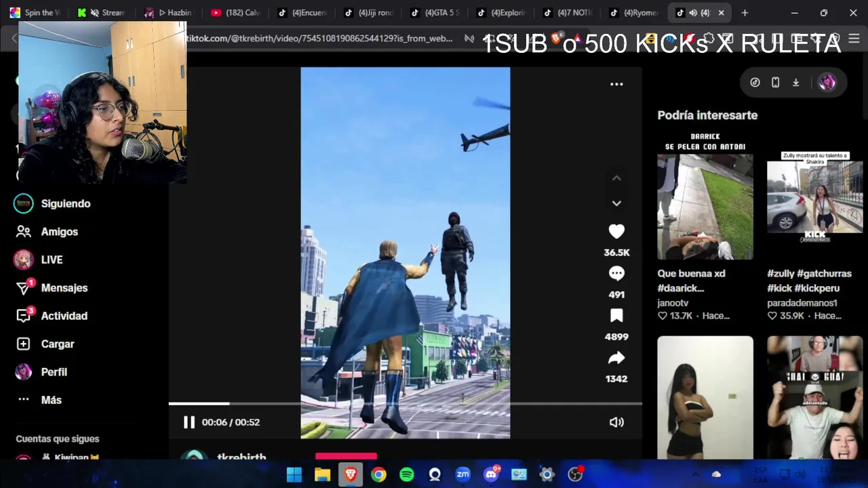Switch to the YouTube (182) Calv tab
Viewport: 868px width, 488px height.
coord(236,13)
